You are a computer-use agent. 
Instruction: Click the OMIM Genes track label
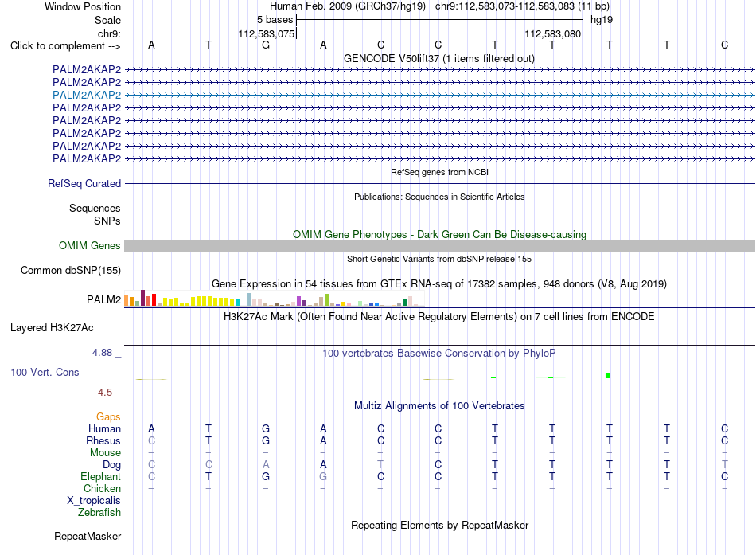[x=89, y=245]
